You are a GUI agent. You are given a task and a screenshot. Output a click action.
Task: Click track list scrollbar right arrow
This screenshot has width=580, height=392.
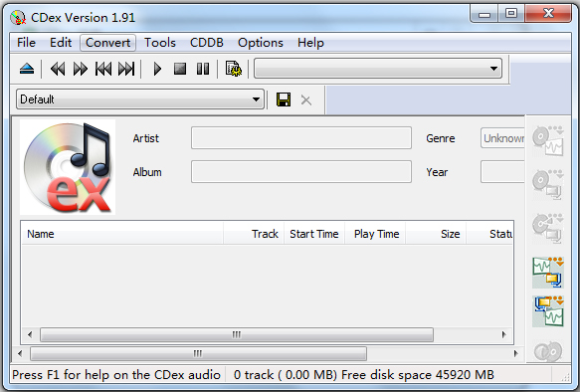(x=503, y=334)
